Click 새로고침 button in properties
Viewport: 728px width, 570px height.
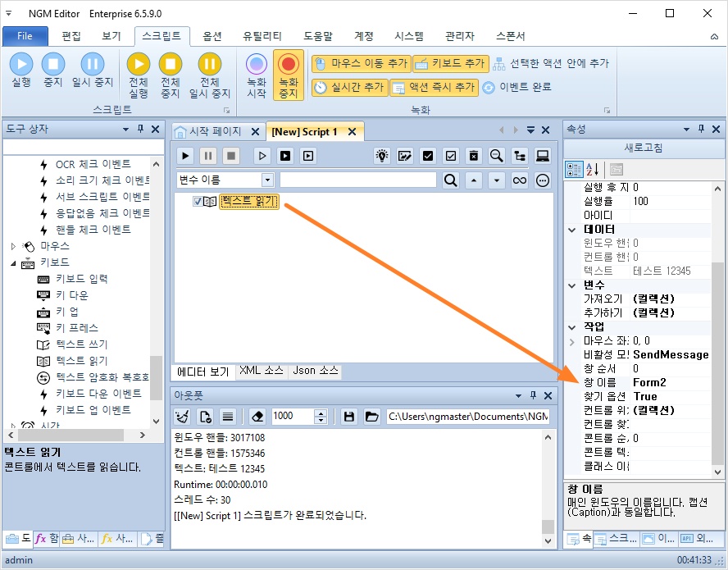click(x=644, y=148)
